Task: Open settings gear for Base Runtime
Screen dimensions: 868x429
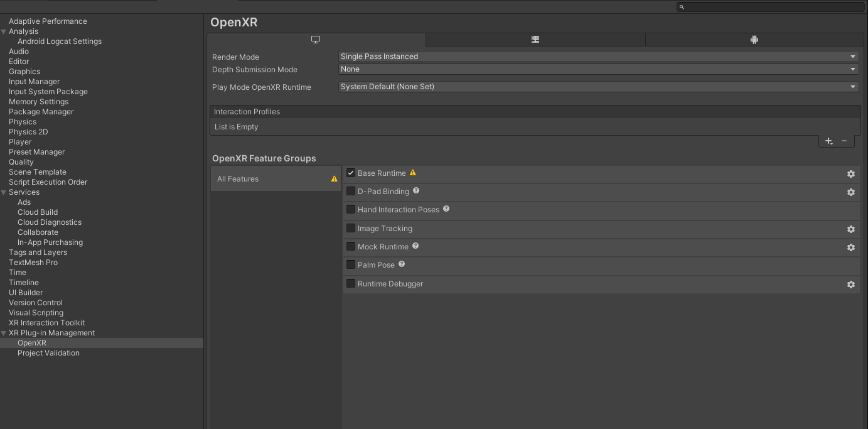Action: tap(851, 174)
